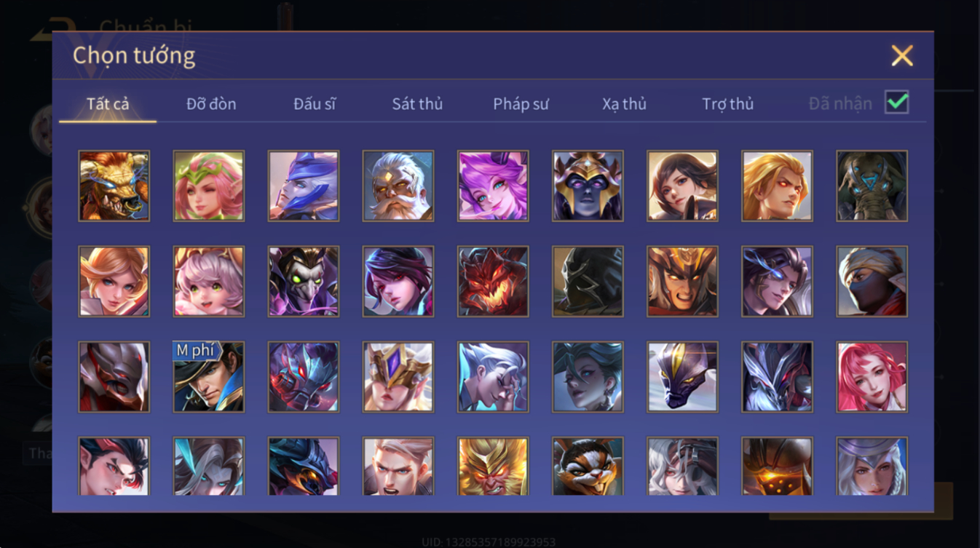Select the masked ninja with headwrap
Viewport: 980px width, 548px height.
(872, 282)
